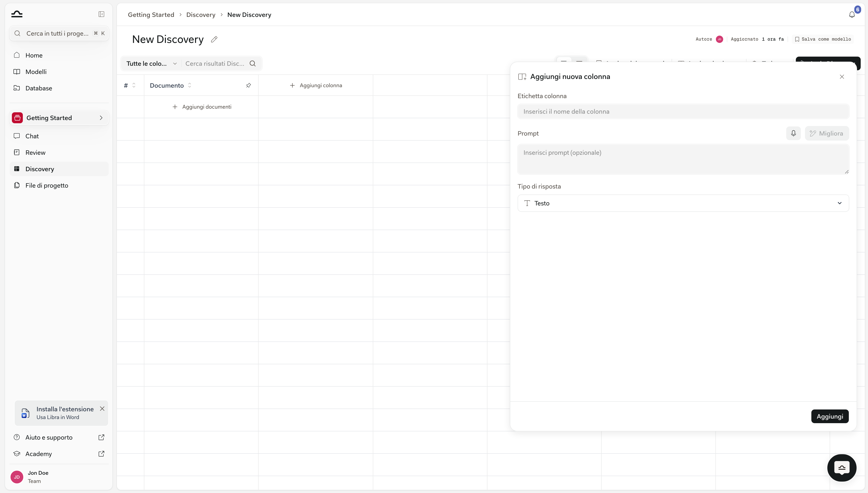Click the Migliora prompt button
This screenshot has height=493, width=868.
click(x=827, y=134)
